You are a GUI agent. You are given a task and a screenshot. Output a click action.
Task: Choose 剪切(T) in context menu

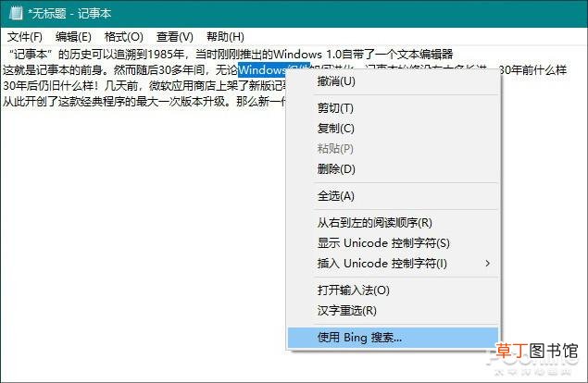pyautogui.click(x=393, y=108)
